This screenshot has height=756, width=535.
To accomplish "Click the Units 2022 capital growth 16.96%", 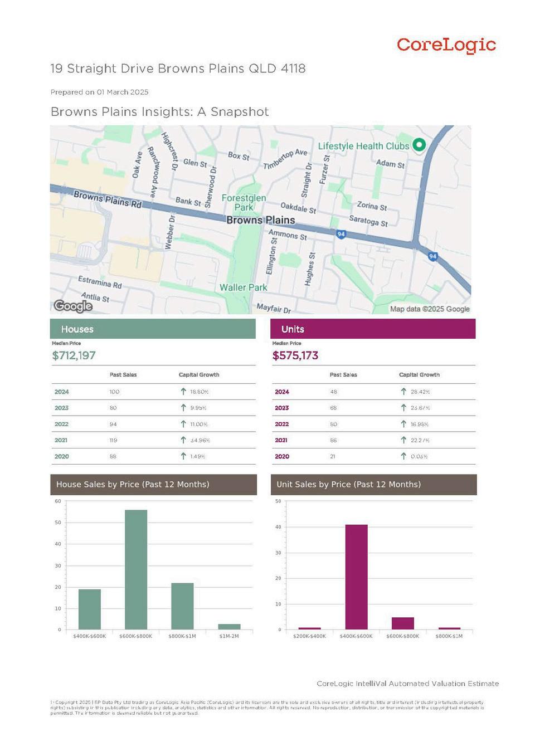I will (420, 424).
